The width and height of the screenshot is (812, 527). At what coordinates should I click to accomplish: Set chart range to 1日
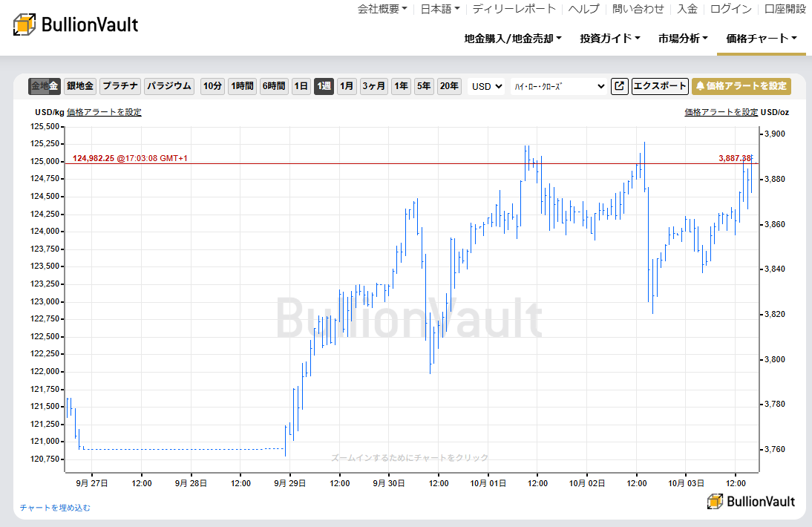pyautogui.click(x=301, y=86)
